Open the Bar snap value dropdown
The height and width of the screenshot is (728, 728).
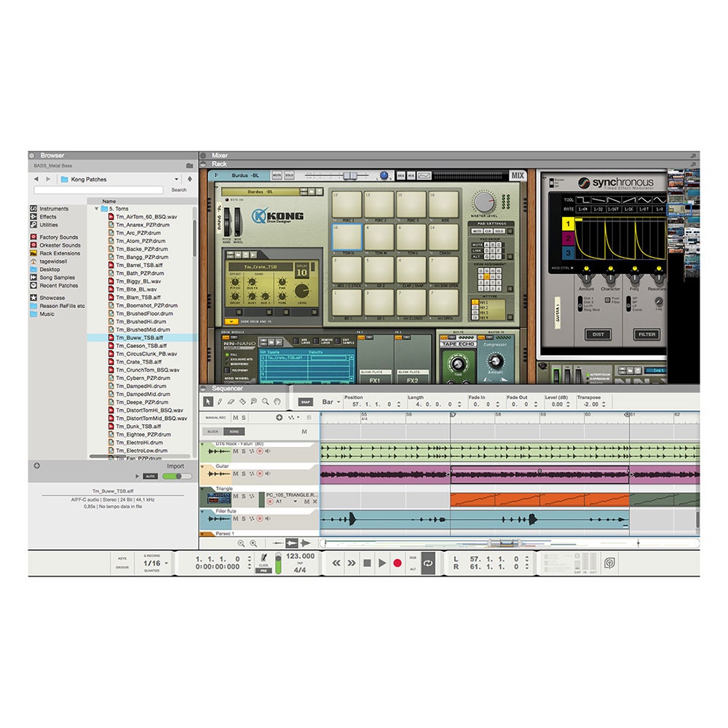pos(331,402)
